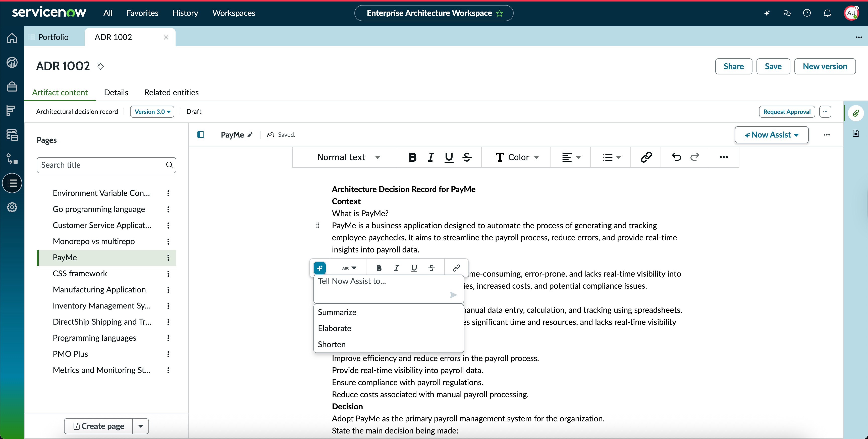Open the Workspaces menu in top nav

coord(234,13)
